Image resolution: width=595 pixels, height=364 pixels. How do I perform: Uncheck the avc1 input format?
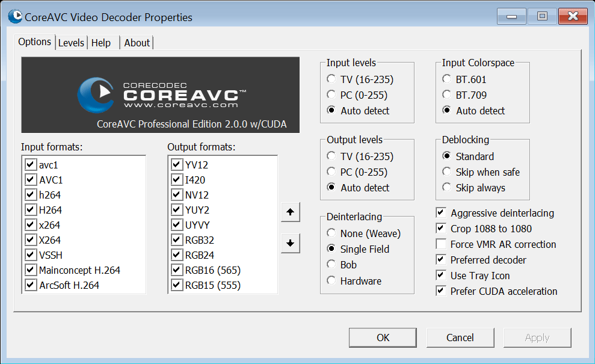pyautogui.click(x=30, y=164)
